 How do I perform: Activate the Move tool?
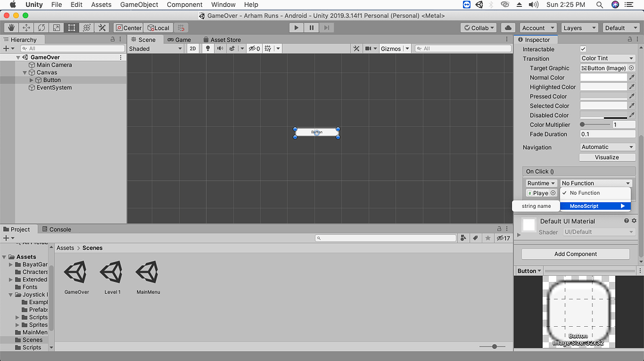point(25,27)
